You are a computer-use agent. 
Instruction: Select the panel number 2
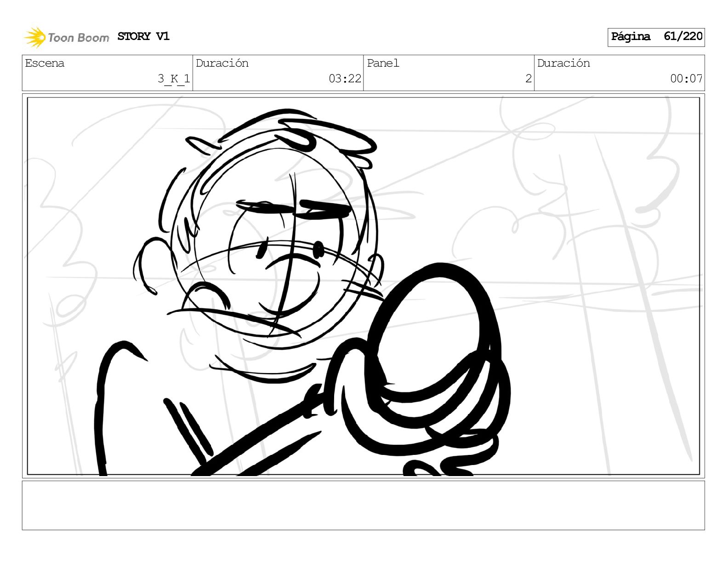pyautogui.click(x=529, y=79)
